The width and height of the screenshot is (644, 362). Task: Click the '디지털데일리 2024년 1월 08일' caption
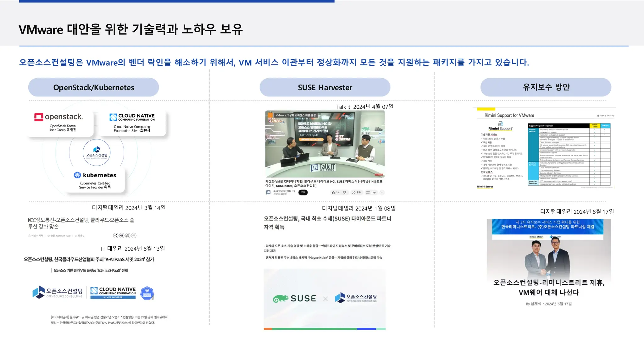tap(359, 208)
